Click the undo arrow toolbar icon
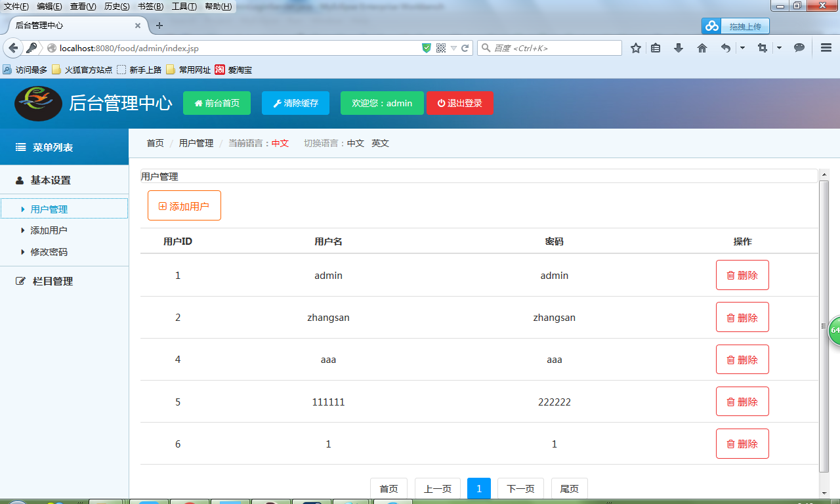840x504 pixels. [x=725, y=48]
